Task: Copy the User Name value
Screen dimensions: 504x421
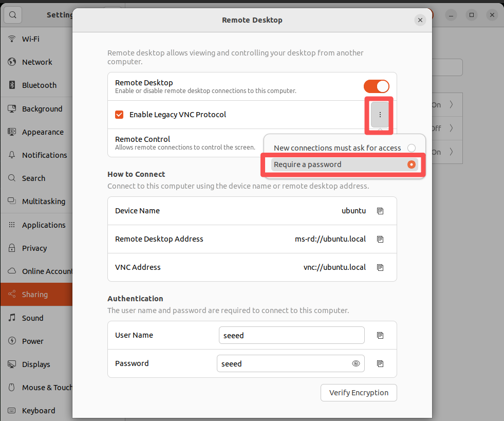Action: pyautogui.click(x=380, y=336)
